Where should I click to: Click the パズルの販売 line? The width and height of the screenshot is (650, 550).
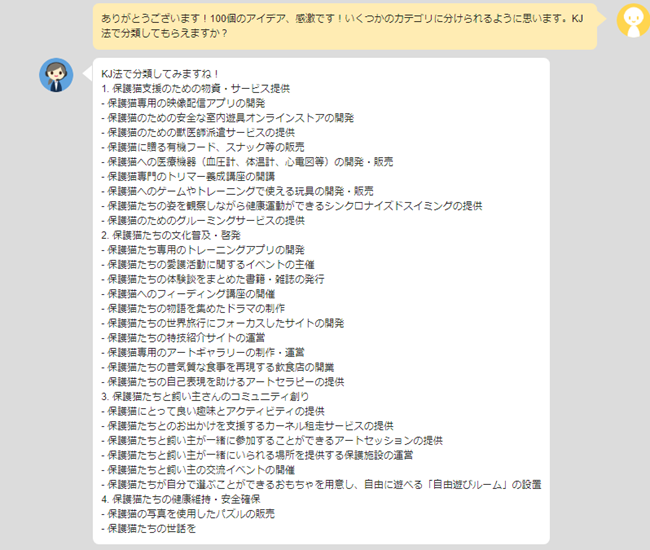[x=188, y=513]
